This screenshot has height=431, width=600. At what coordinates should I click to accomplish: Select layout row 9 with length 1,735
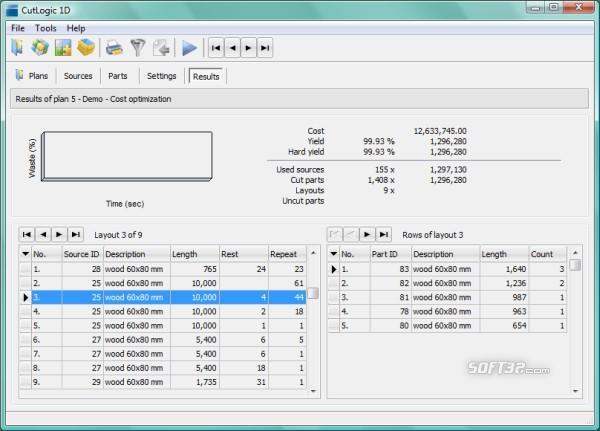(163, 382)
